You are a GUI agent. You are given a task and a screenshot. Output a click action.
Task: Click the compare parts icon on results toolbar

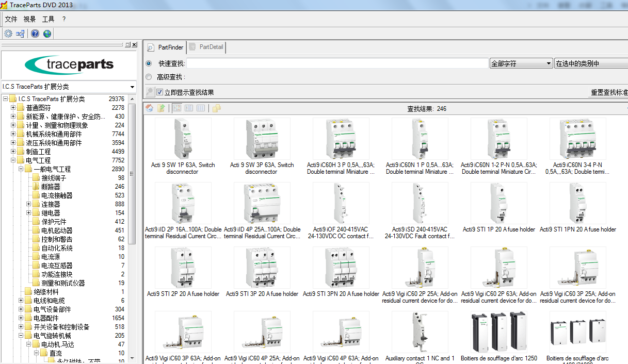[x=216, y=108]
